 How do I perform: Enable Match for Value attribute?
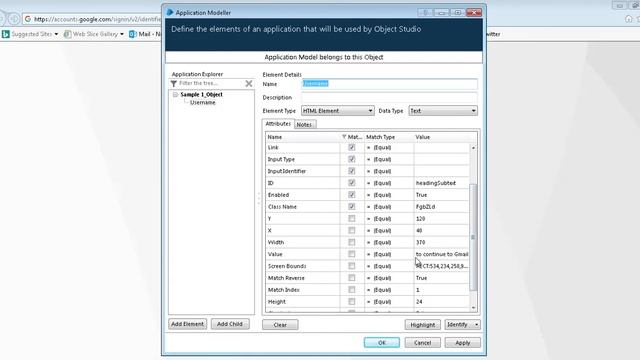[351, 254]
